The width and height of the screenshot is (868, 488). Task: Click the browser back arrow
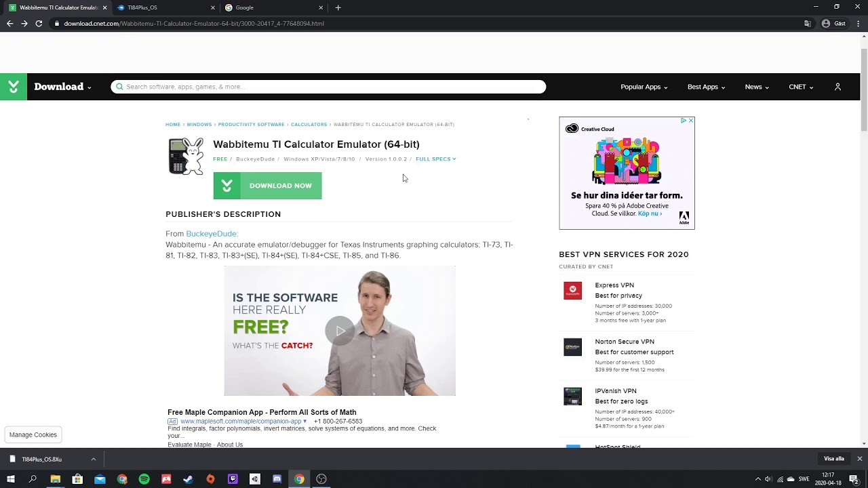pyautogui.click(x=9, y=23)
